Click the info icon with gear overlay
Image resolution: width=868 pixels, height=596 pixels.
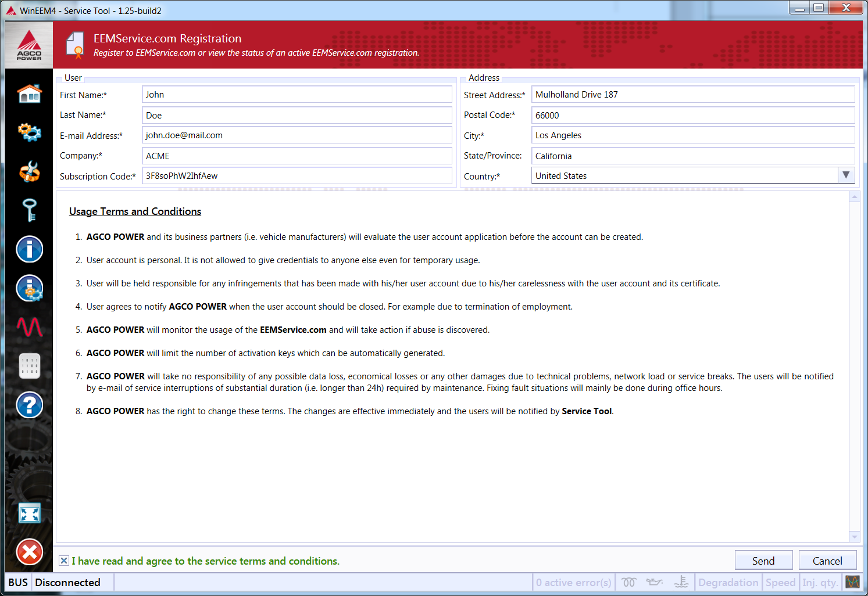tap(29, 288)
